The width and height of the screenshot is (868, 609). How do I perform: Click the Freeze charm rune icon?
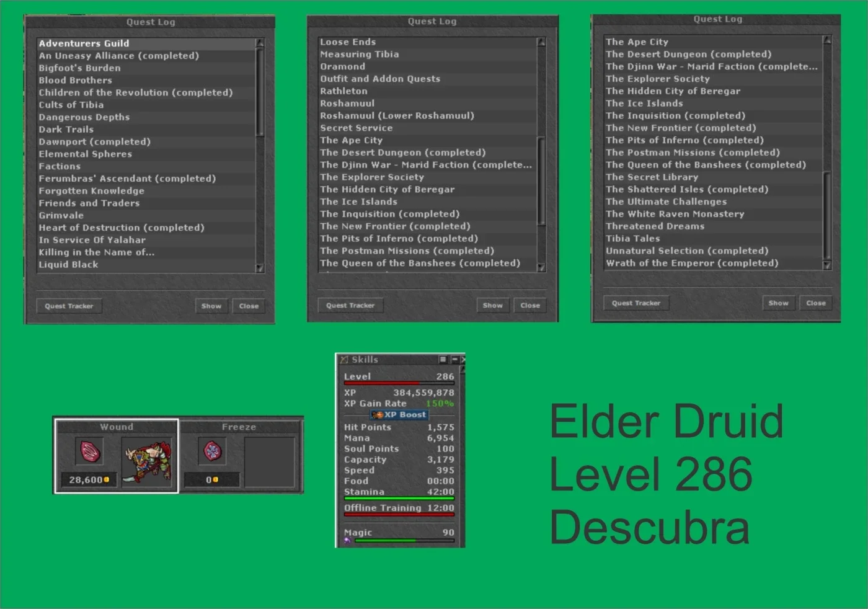pyautogui.click(x=212, y=451)
